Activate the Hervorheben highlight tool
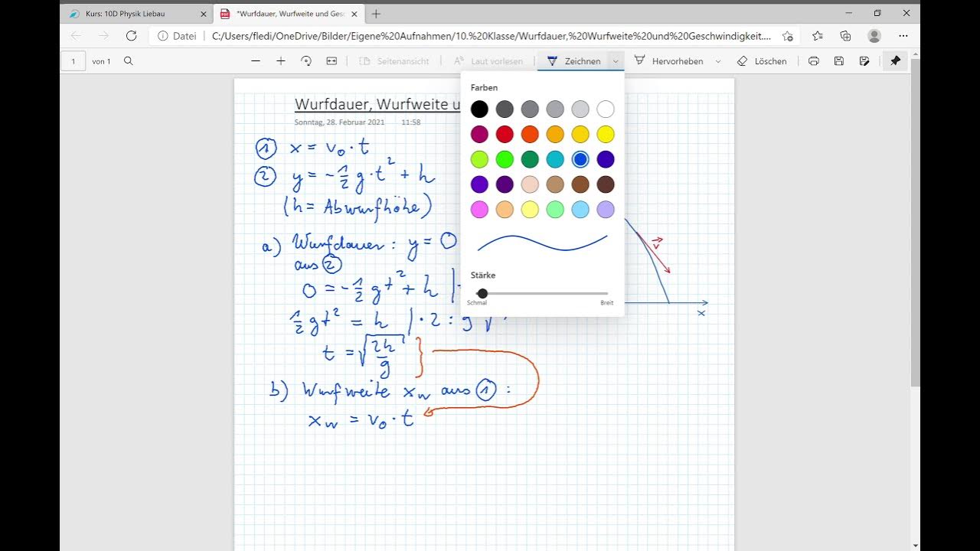The height and width of the screenshot is (551, 980). (x=668, y=61)
